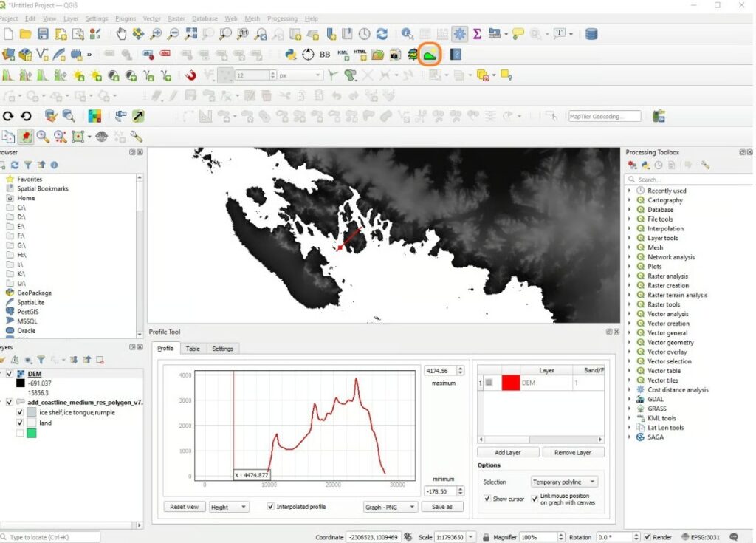Click the Save as button
The width and height of the screenshot is (756, 543).
[x=441, y=507]
